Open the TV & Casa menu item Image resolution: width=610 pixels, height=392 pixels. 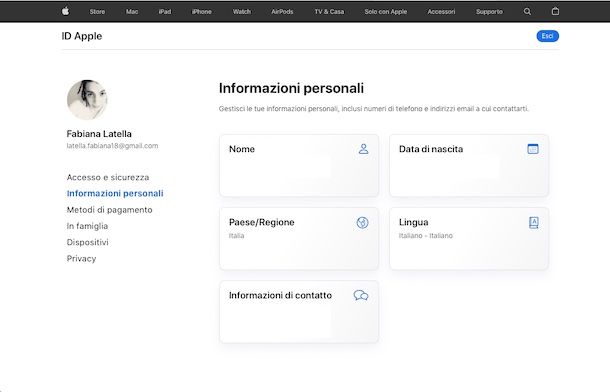(x=329, y=12)
